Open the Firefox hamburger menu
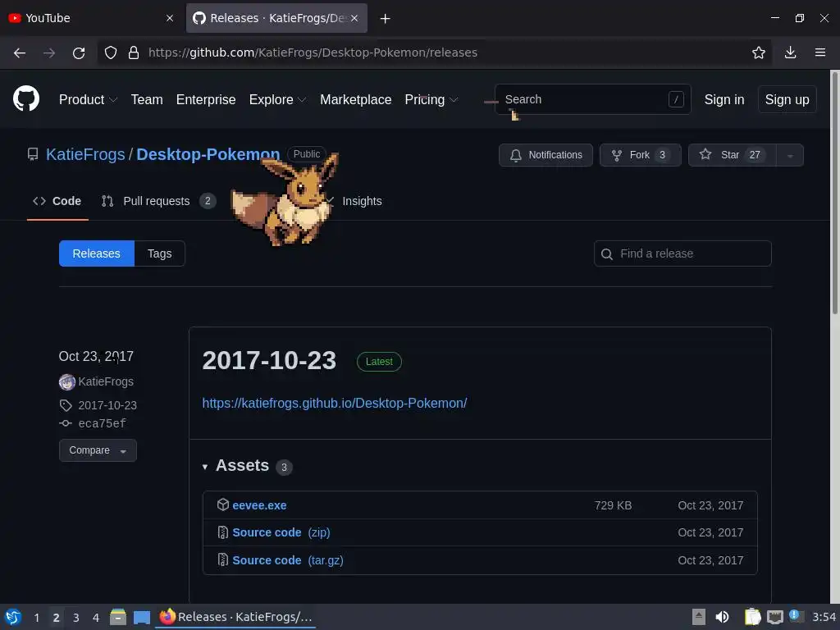840x630 pixels. (x=820, y=52)
